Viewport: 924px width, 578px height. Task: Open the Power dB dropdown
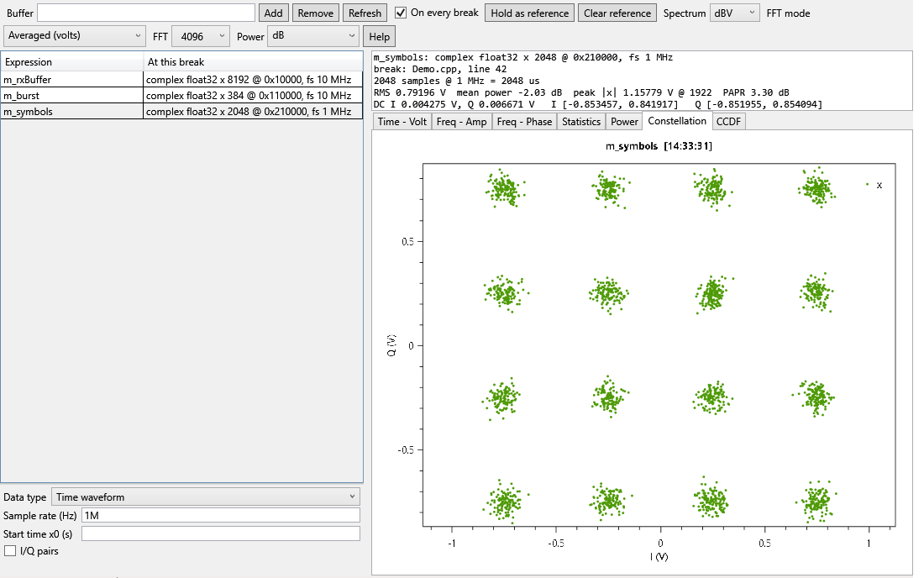(x=313, y=36)
